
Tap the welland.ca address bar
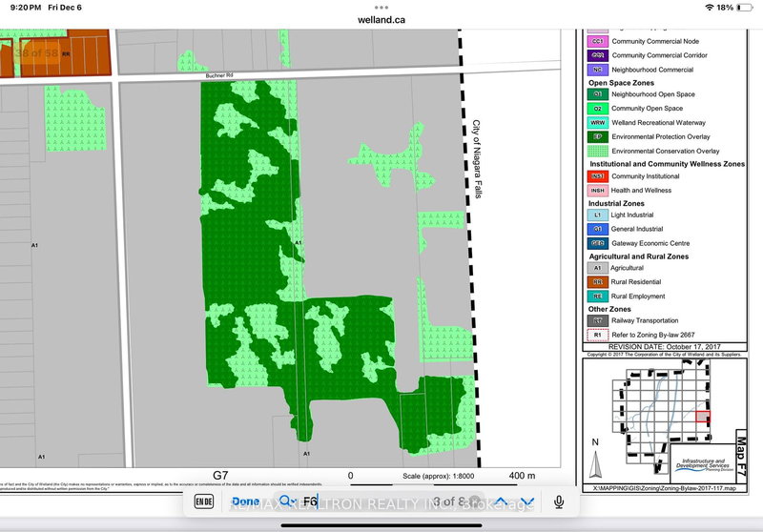381,18
